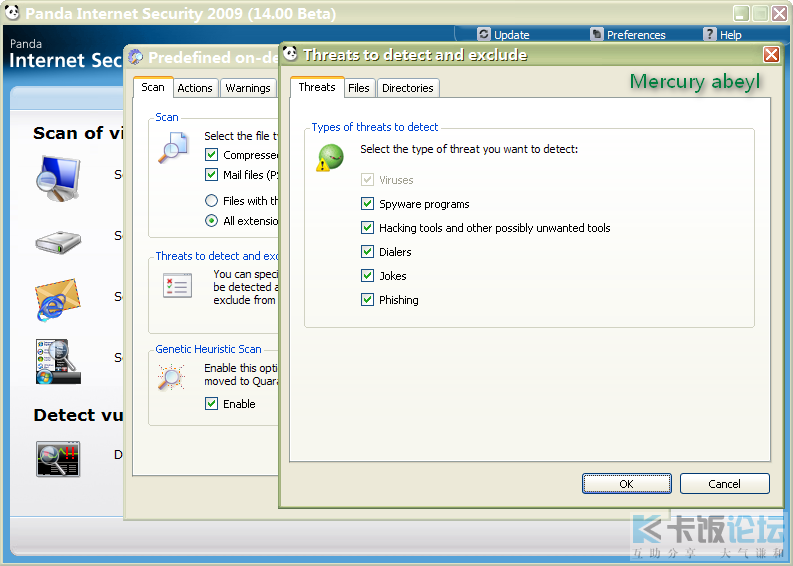Select the Files with the extensions radio button
The height and width of the screenshot is (566, 793).
(x=211, y=201)
